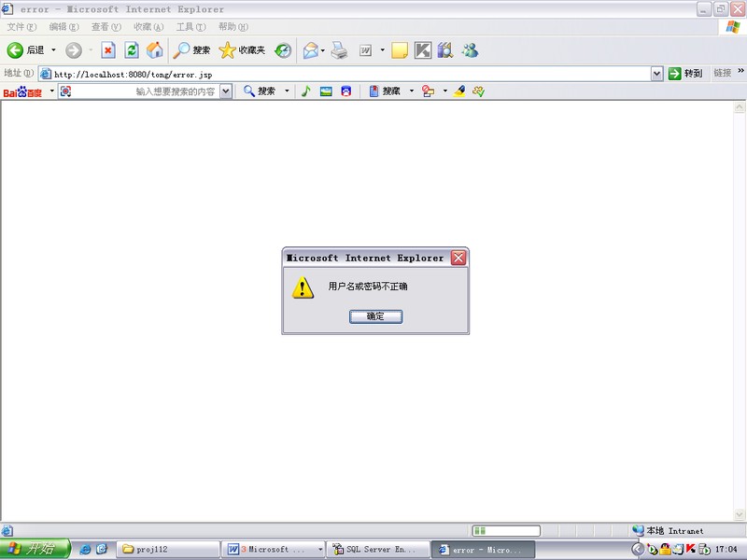The height and width of the screenshot is (560, 747).
Task: Go to the Home page icon
Action: click(x=154, y=50)
